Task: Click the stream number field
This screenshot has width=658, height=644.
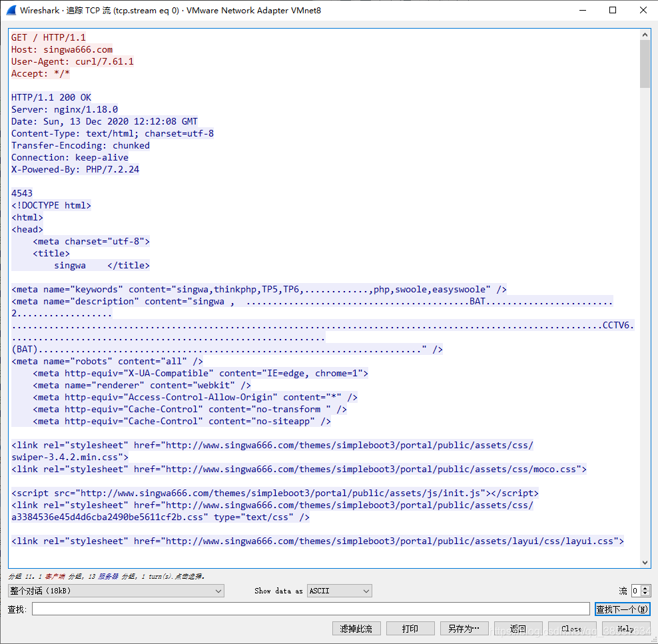Action: coord(636,591)
